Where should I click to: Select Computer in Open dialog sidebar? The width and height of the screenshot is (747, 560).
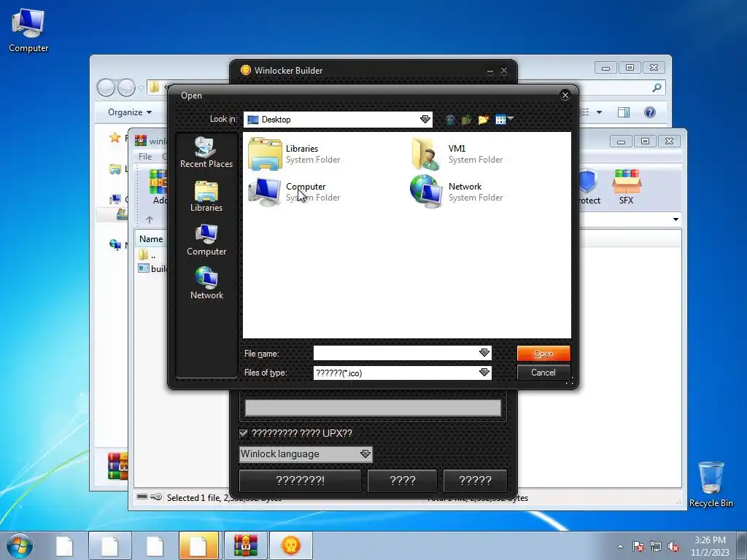(206, 240)
